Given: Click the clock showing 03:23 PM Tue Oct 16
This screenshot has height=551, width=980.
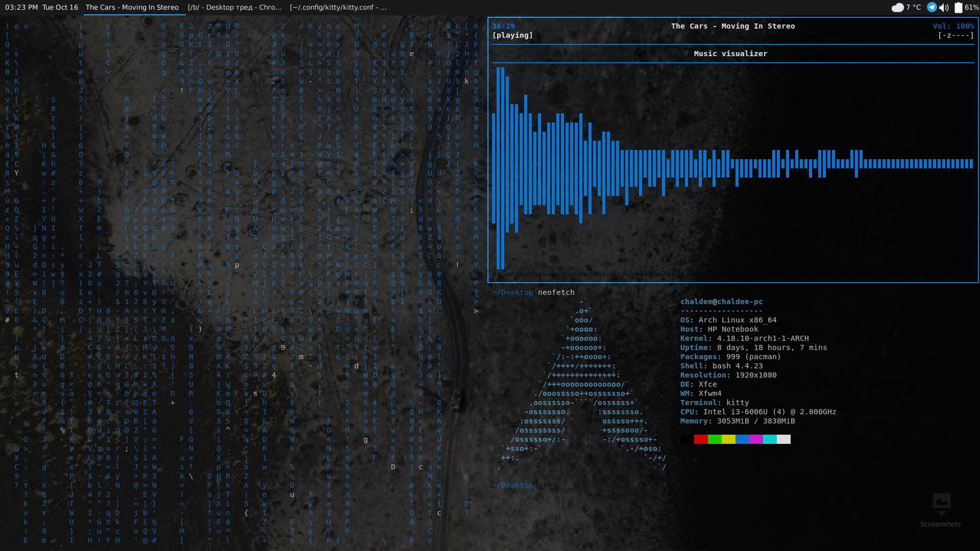Looking at the screenshot, I should pyautogui.click(x=42, y=7).
